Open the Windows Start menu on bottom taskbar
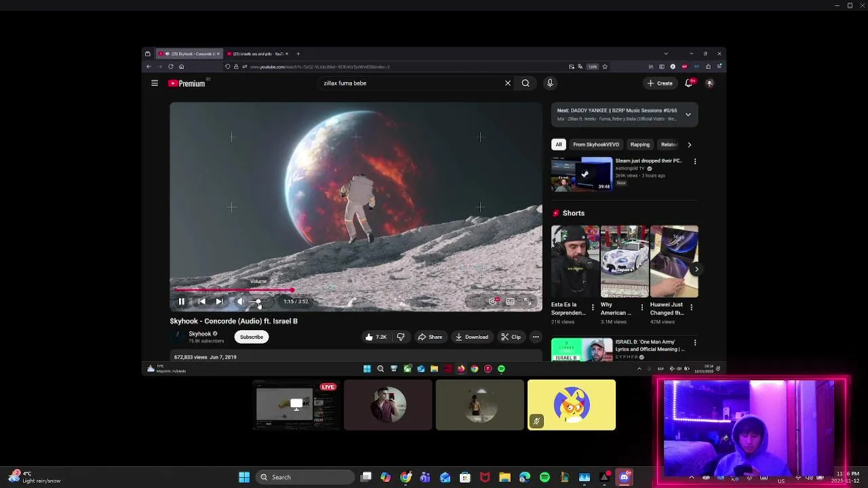Viewport: 868px width, 488px height. [244, 477]
